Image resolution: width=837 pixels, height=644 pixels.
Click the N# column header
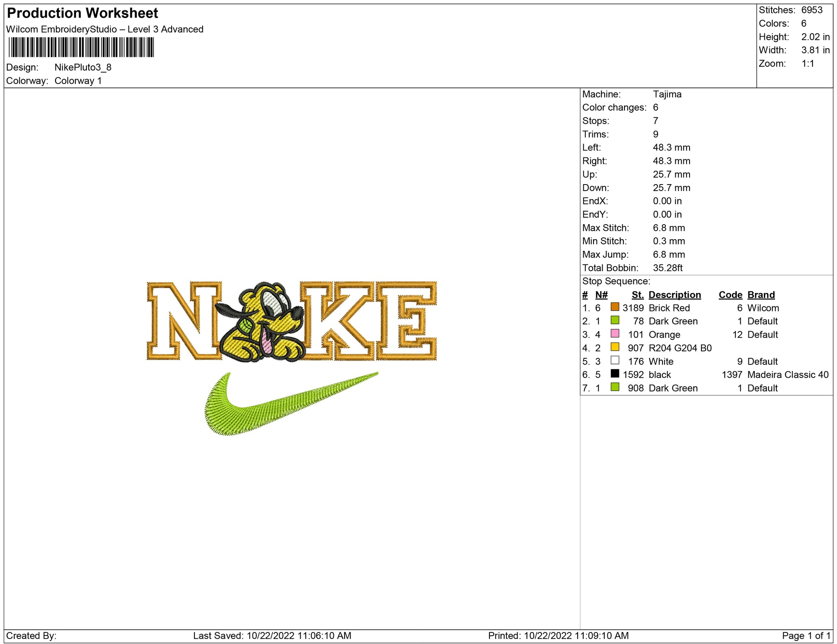click(601, 295)
